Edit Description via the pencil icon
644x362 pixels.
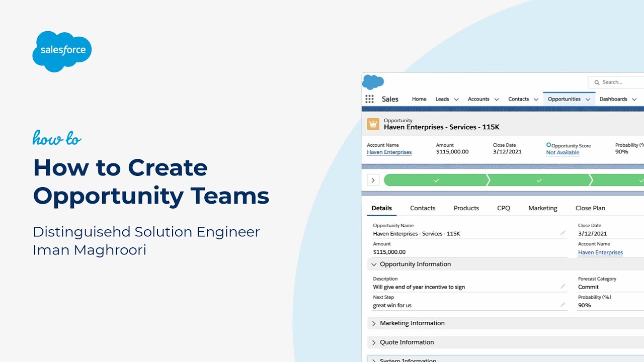click(x=562, y=287)
